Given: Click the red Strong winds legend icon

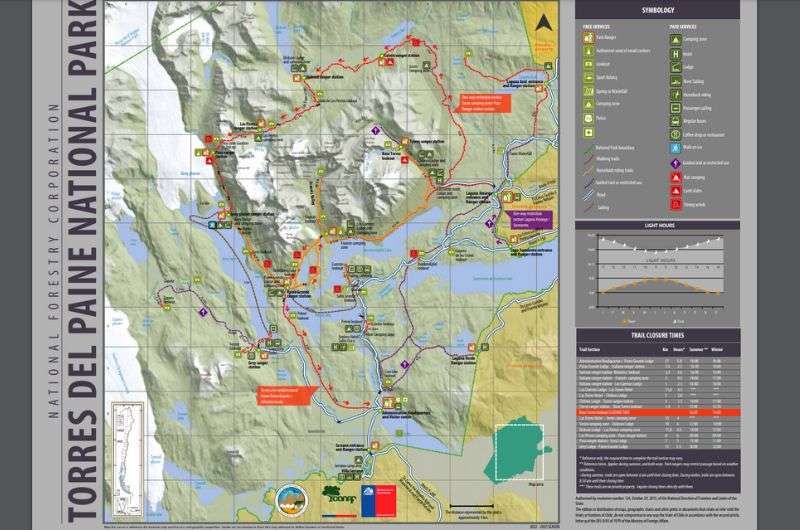Looking at the screenshot, I should point(676,204).
